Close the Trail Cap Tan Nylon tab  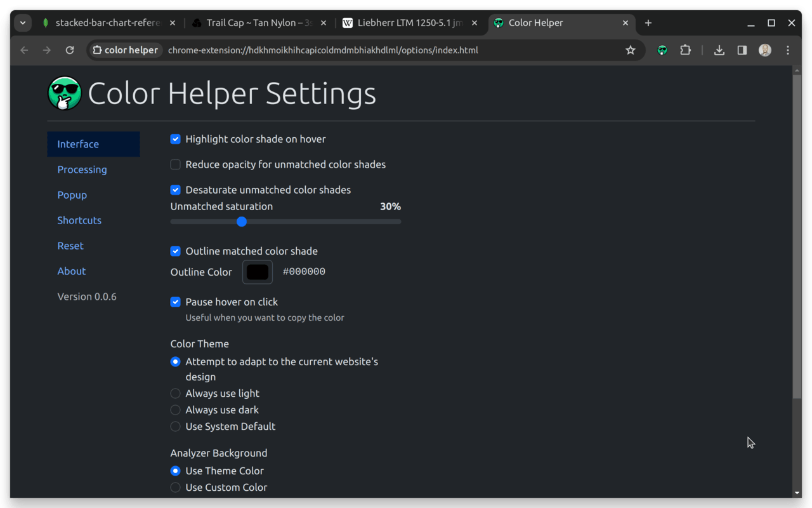[x=324, y=23]
